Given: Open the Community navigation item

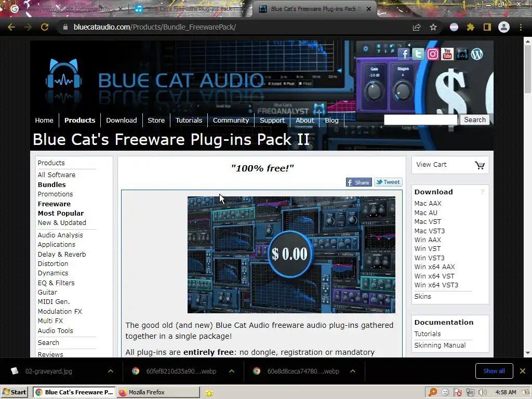Looking at the screenshot, I should pos(231,120).
